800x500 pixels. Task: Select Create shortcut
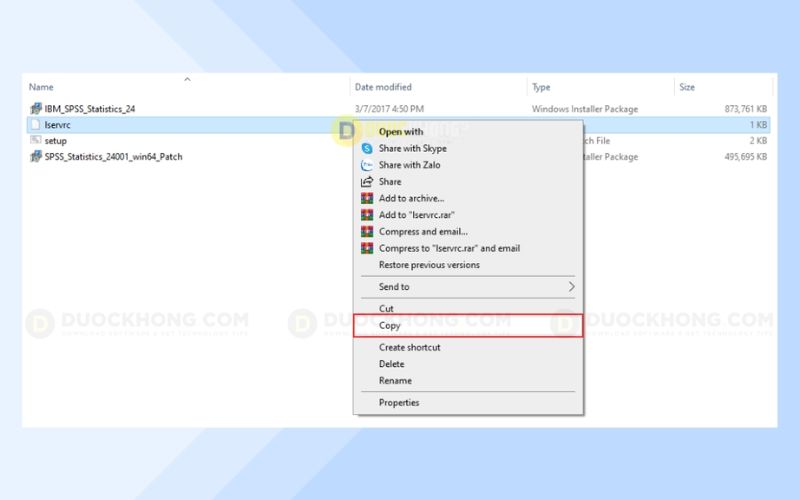(409, 347)
